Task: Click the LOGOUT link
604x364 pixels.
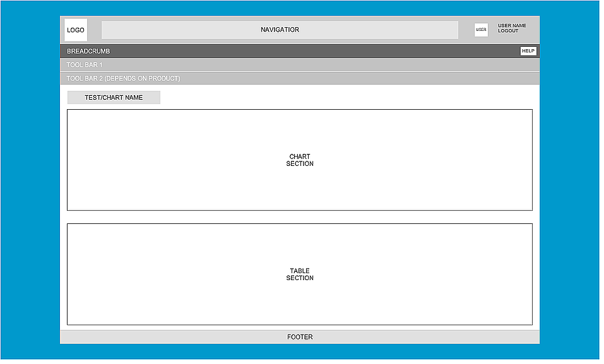Action: pos(507,30)
